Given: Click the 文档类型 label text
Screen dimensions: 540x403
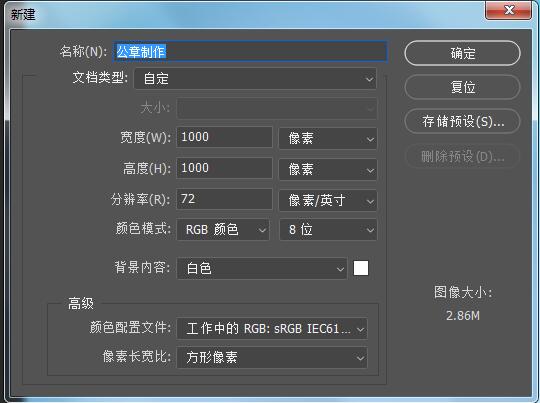Looking at the screenshot, I should [x=100, y=78].
